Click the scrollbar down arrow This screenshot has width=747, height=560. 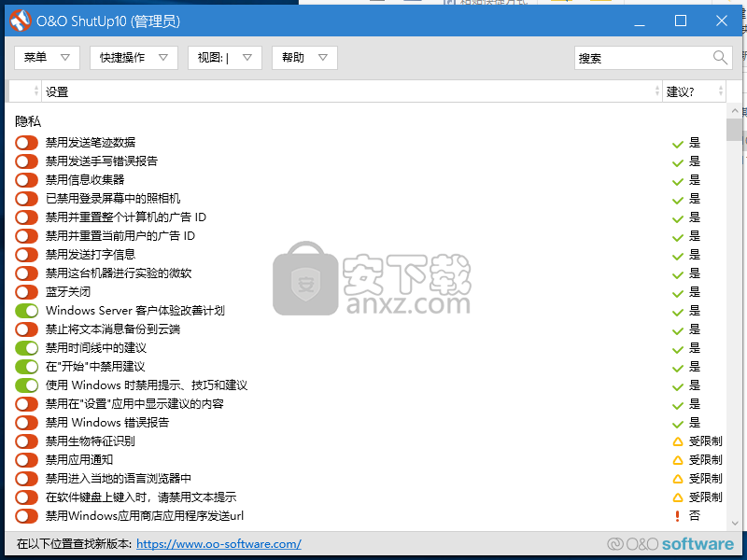[x=734, y=524]
